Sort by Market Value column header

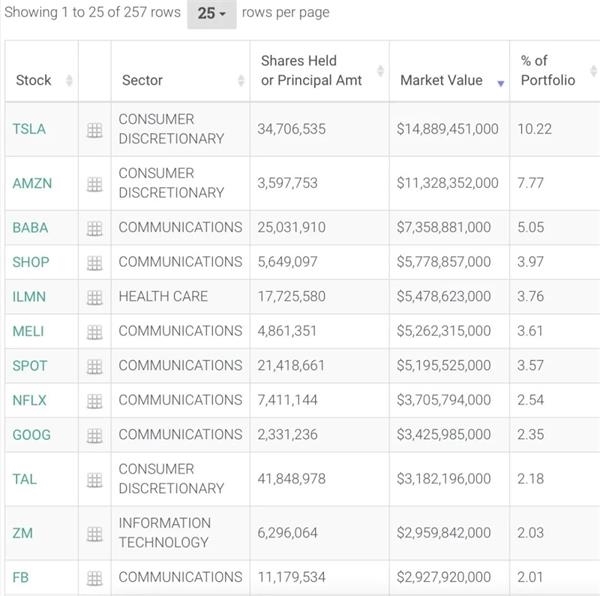(450, 80)
